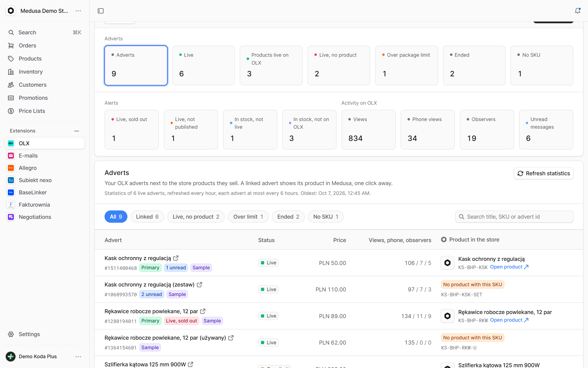Focus the Search title, SKU or advert id field

tap(514, 217)
